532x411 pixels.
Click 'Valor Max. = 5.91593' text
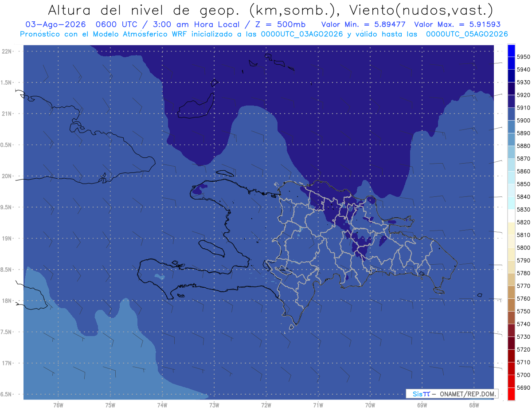[x=458, y=24]
